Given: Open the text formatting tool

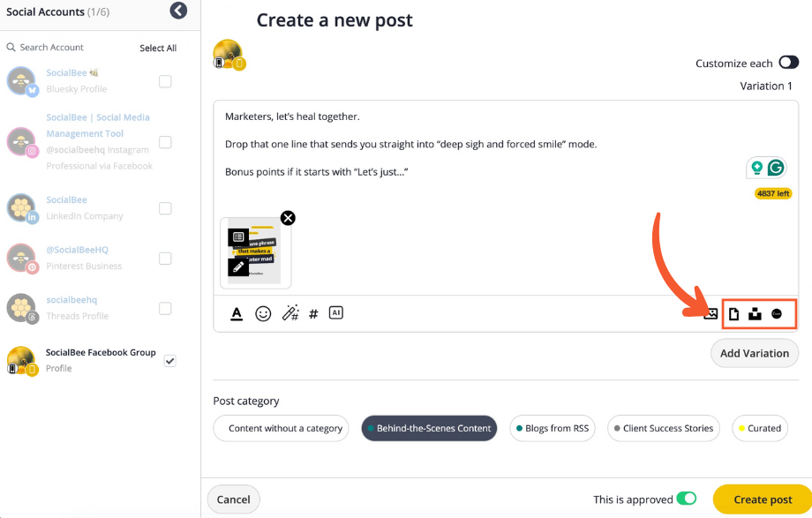Looking at the screenshot, I should pos(237,313).
